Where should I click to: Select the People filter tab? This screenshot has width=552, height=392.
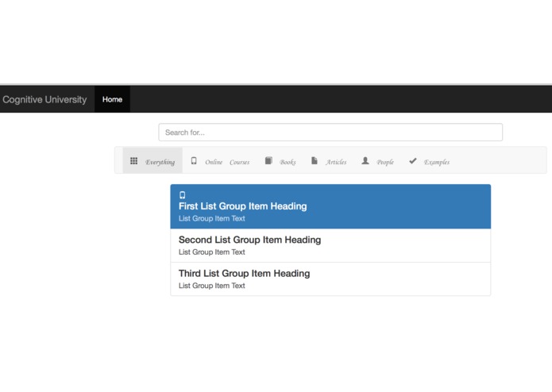click(378, 160)
